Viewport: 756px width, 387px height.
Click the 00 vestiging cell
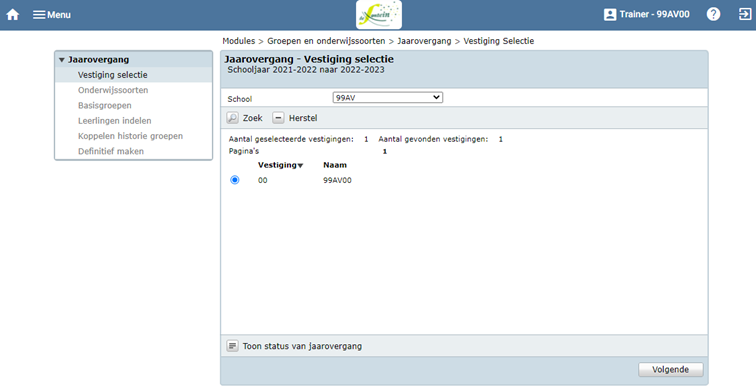262,180
